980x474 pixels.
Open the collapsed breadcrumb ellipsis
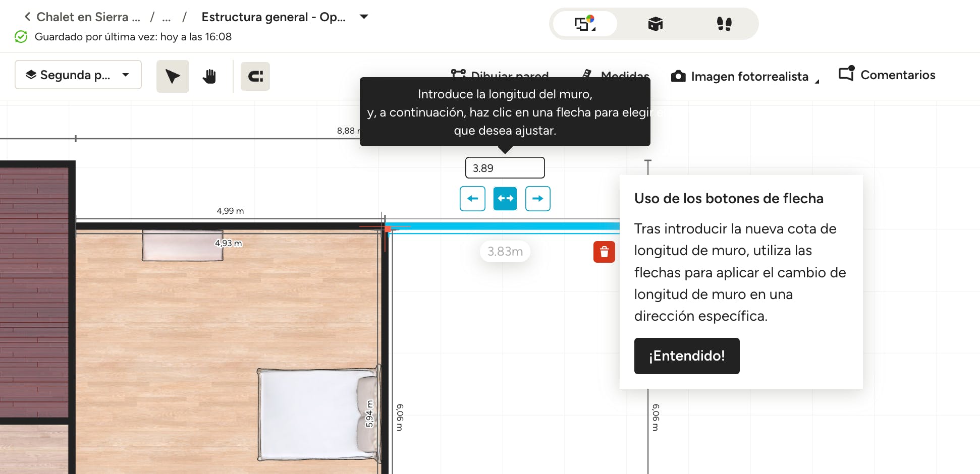(x=167, y=17)
